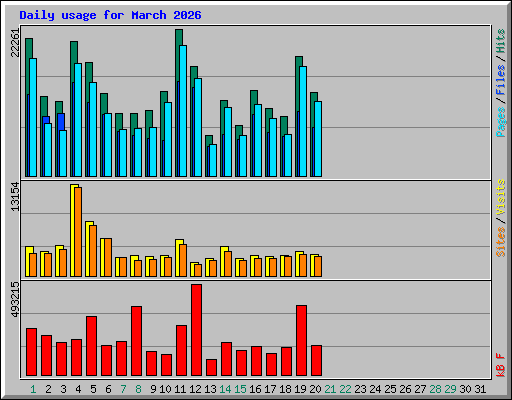Select day 16 on the date axis

(x=255, y=389)
